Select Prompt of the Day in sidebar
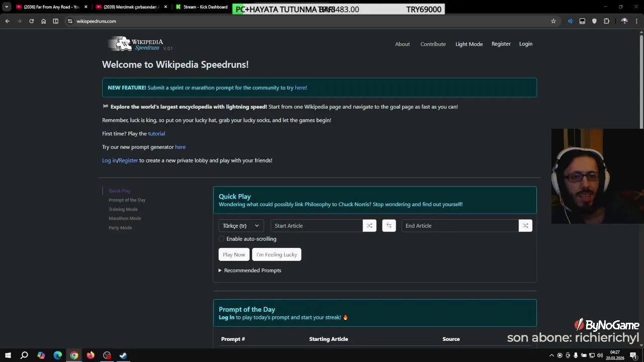The height and width of the screenshot is (362, 644). [127, 200]
